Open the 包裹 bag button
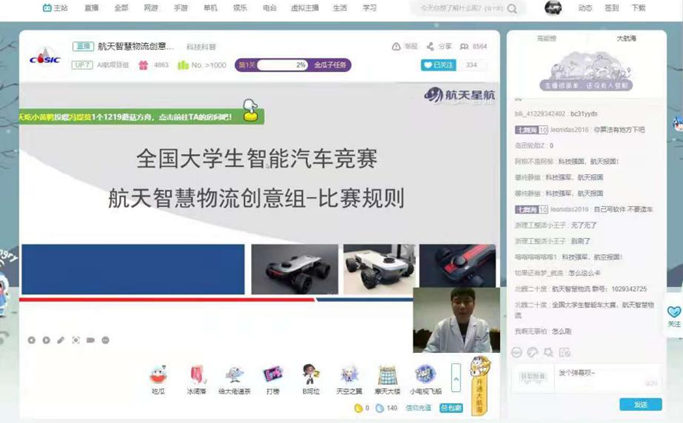683x423 pixels. 451,408
